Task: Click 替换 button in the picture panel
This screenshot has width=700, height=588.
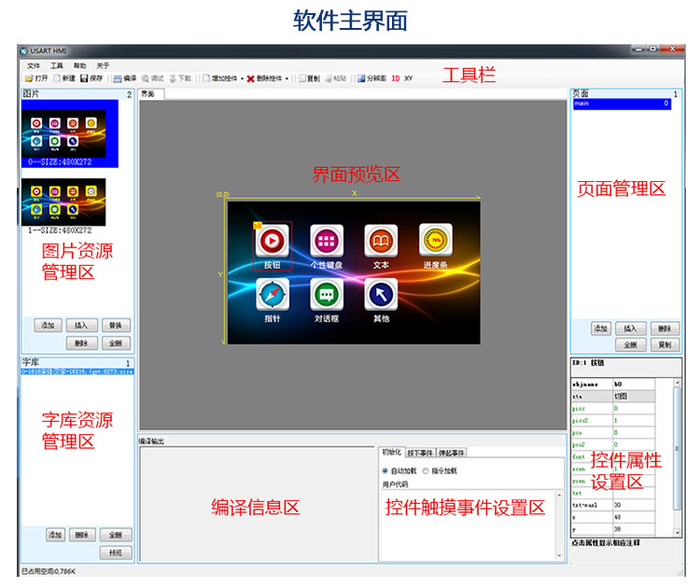Action: click(x=117, y=325)
